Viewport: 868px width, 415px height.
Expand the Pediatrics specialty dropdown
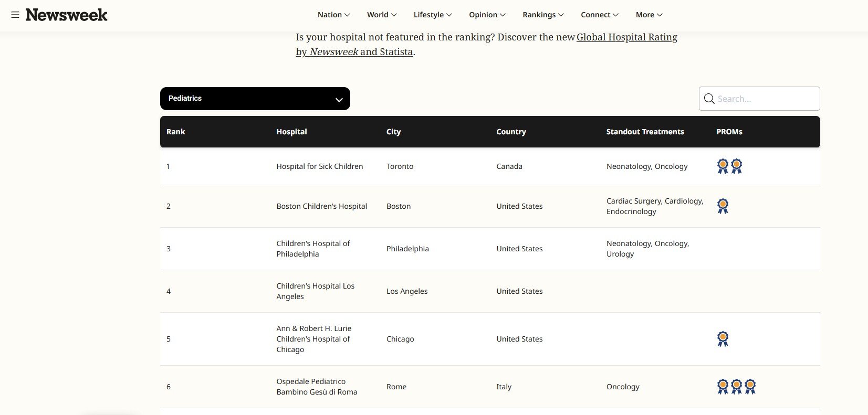tap(255, 99)
